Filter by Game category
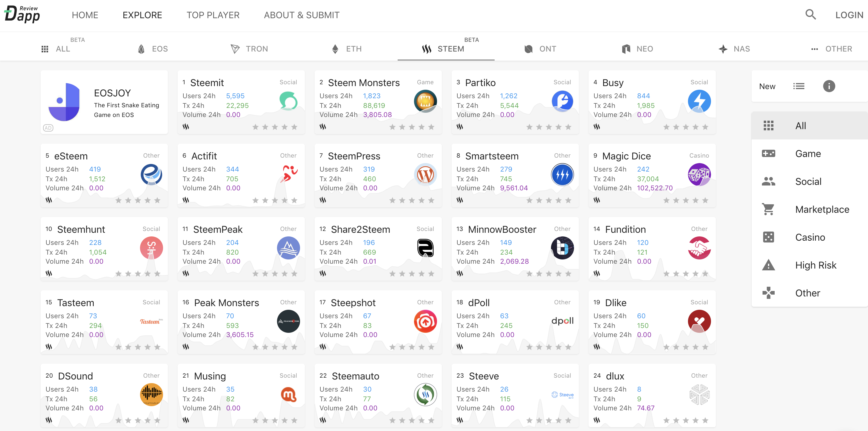 tap(810, 154)
